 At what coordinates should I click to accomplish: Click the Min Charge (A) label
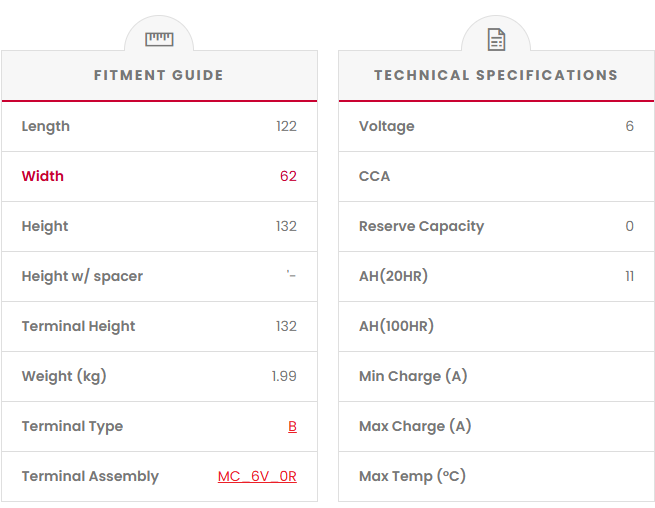click(x=413, y=376)
